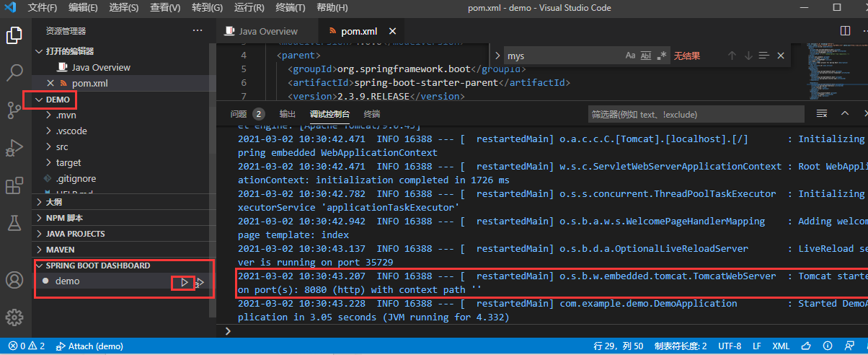Open Run and Debug view
868x355 pixels.
click(x=14, y=148)
